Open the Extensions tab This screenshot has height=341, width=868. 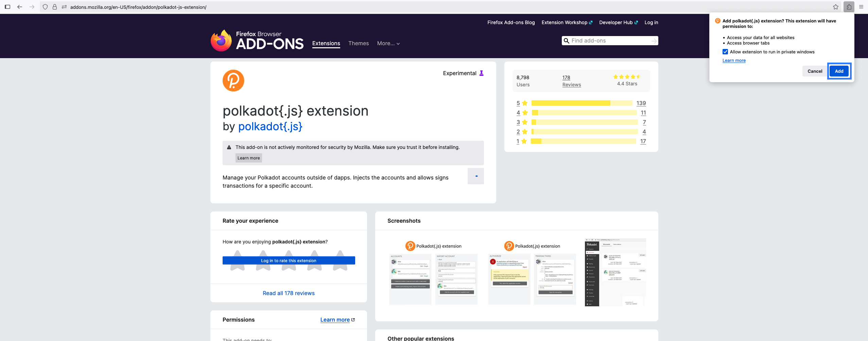pyautogui.click(x=326, y=44)
